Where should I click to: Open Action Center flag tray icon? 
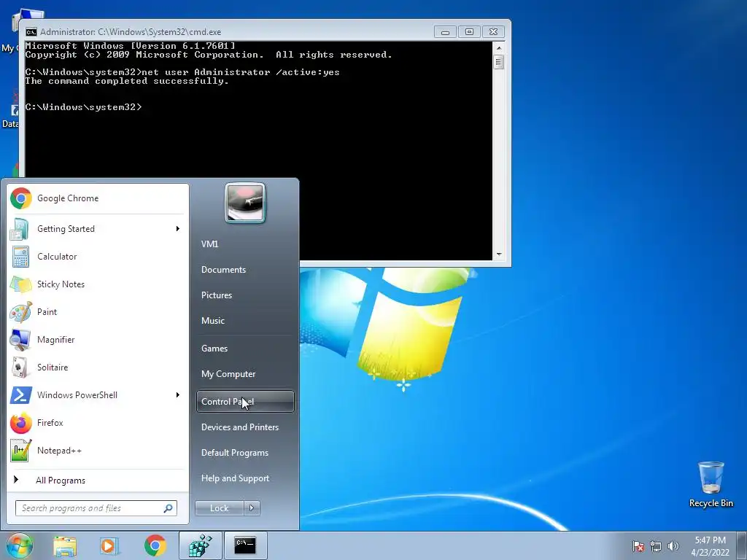click(638, 546)
